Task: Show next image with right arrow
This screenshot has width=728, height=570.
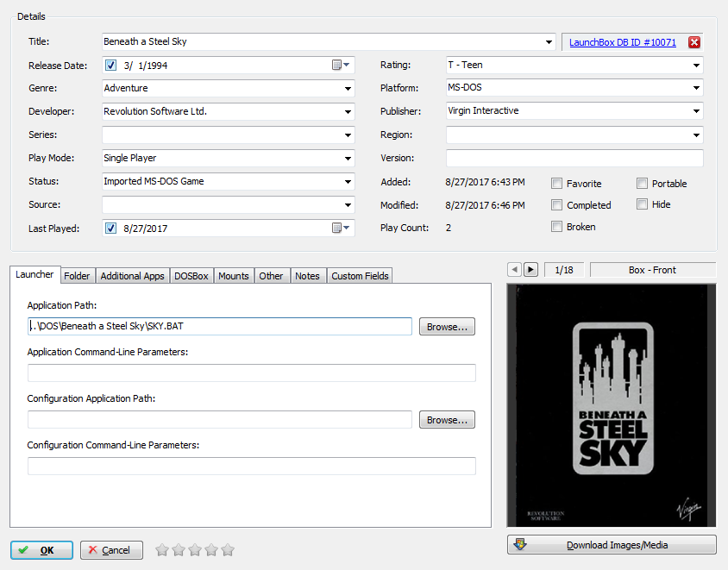Action: tap(530, 269)
